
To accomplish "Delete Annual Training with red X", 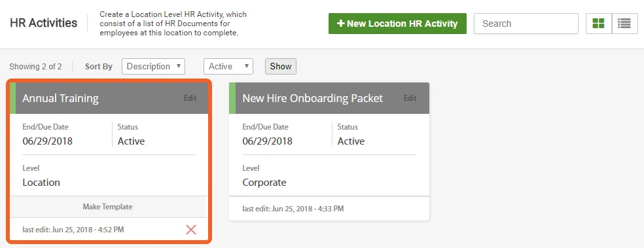I will (191, 230).
